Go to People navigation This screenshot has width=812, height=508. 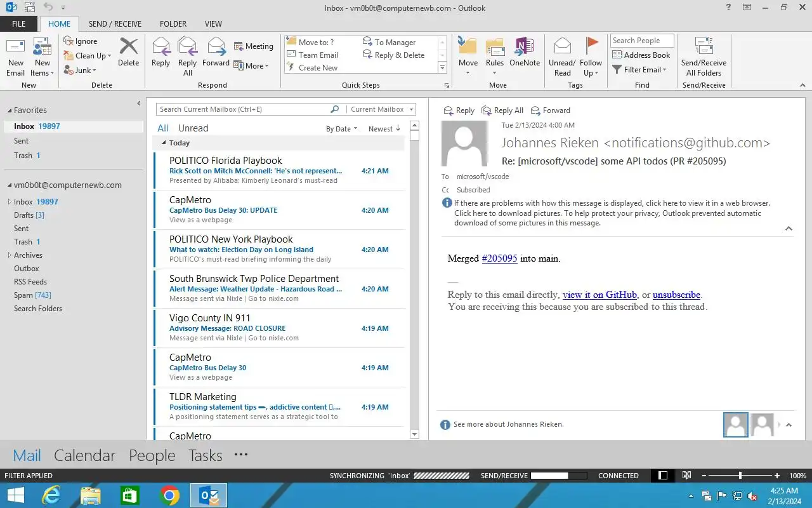[152, 455]
